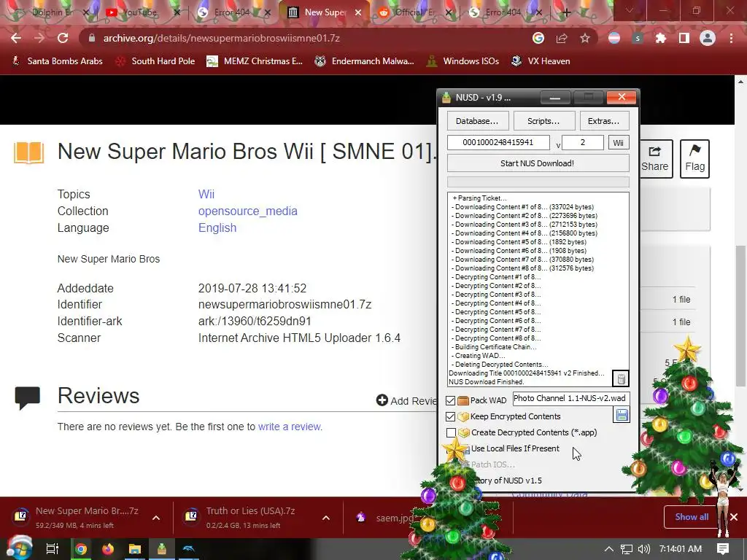
Task: Open the English language link
Action: pos(217,227)
